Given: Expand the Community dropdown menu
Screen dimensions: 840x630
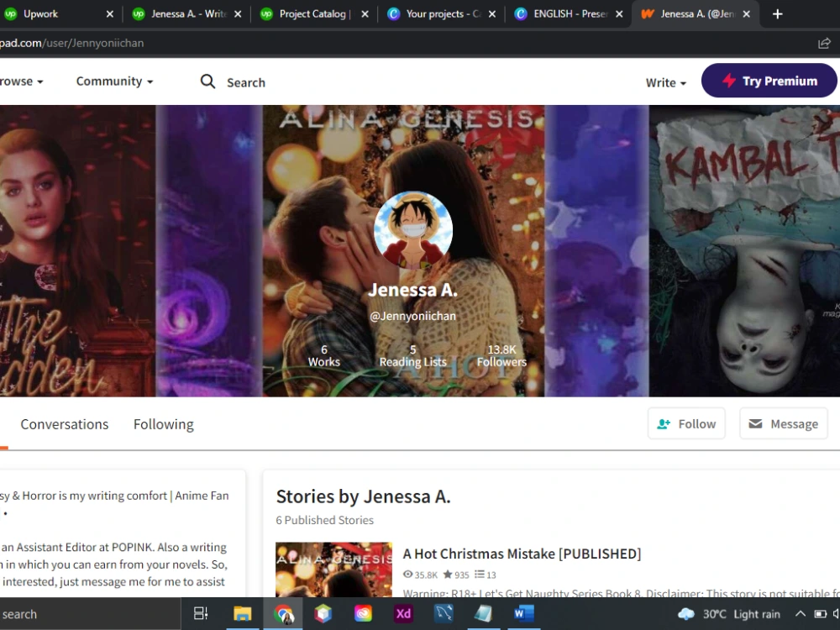Looking at the screenshot, I should [114, 81].
